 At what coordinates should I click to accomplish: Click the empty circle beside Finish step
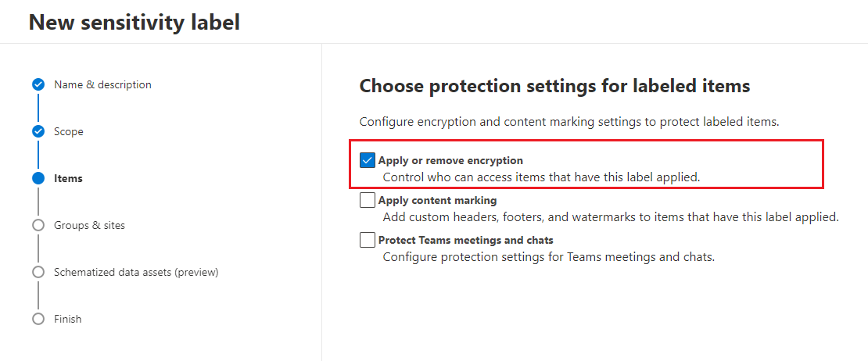38,319
